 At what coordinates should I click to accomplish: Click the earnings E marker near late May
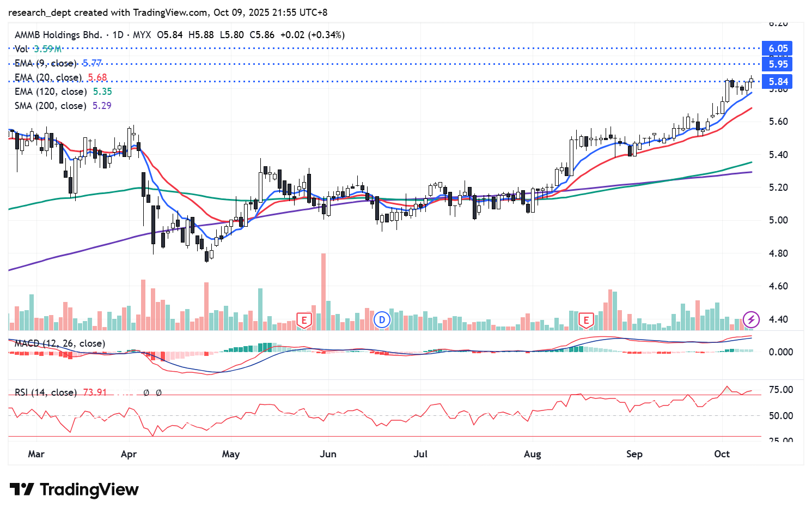[304, 320]
